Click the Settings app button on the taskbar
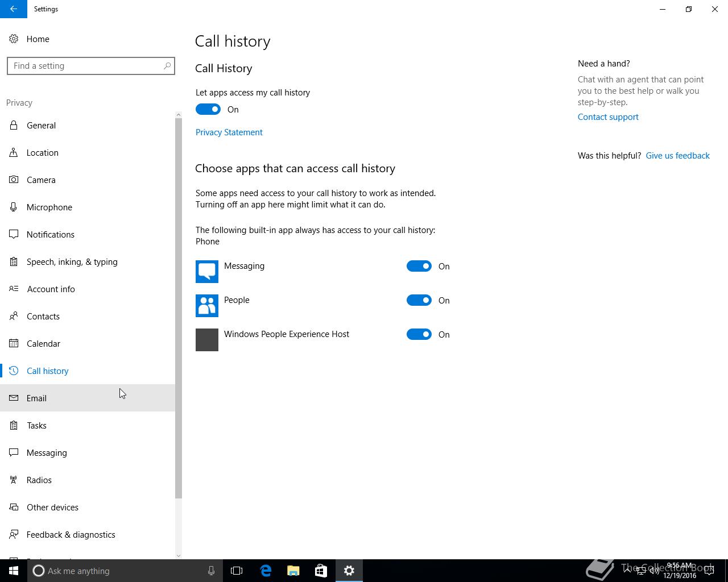This screenshot has width=728, height=582. pos(349,571)
